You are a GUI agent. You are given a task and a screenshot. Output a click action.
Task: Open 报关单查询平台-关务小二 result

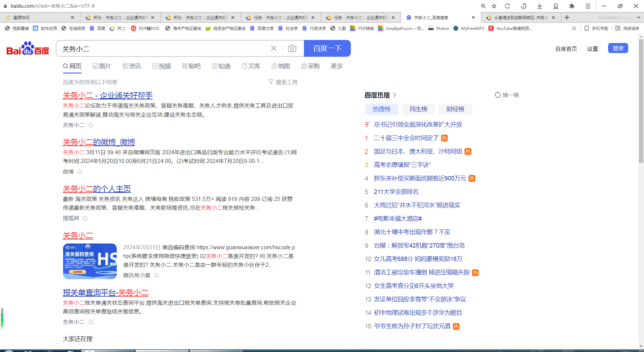pos(106,293)
